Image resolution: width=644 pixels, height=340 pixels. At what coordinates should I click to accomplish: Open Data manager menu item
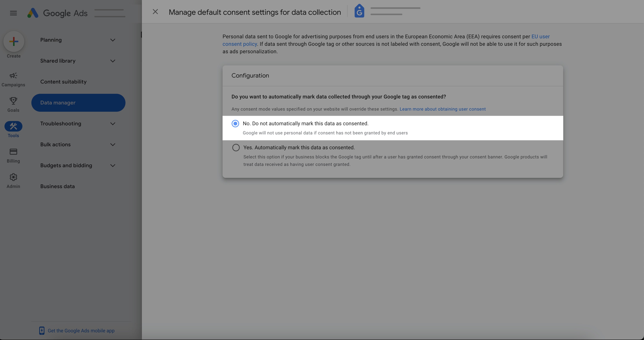(x=78, y=103)
